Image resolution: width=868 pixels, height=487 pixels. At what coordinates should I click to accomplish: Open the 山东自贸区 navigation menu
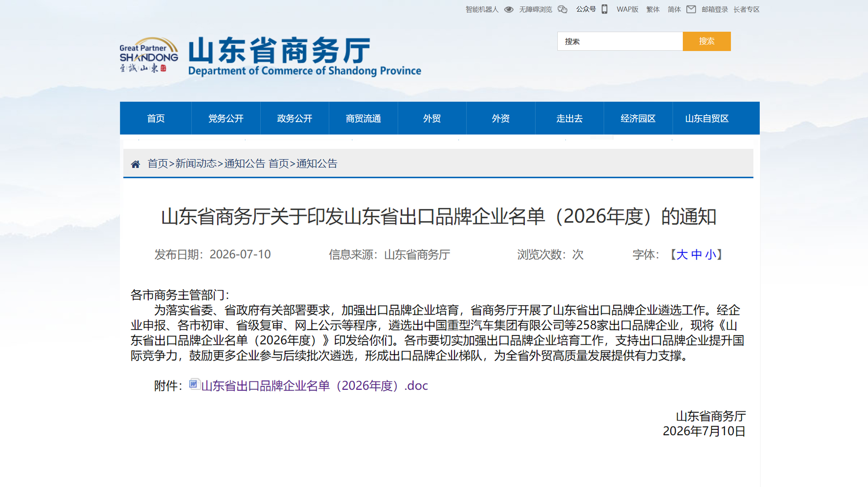(x=707, y=118)
